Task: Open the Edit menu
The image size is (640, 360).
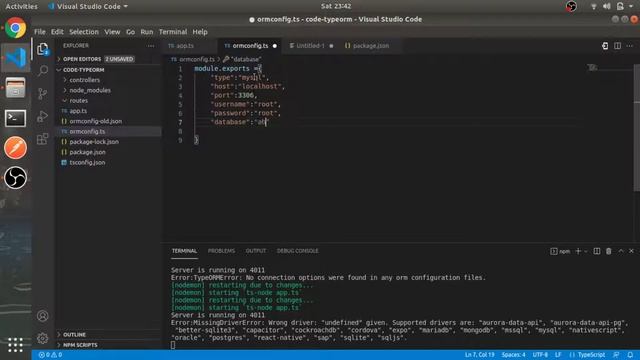Action: click(x=57, y=32)
